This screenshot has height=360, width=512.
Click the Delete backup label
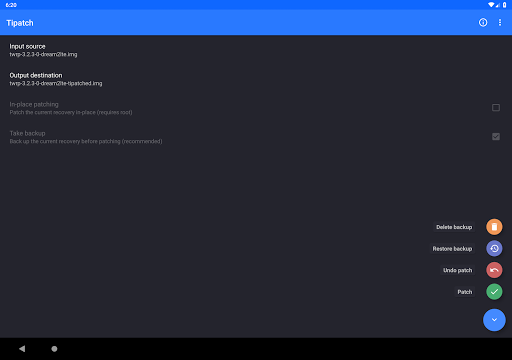point(454,227)
